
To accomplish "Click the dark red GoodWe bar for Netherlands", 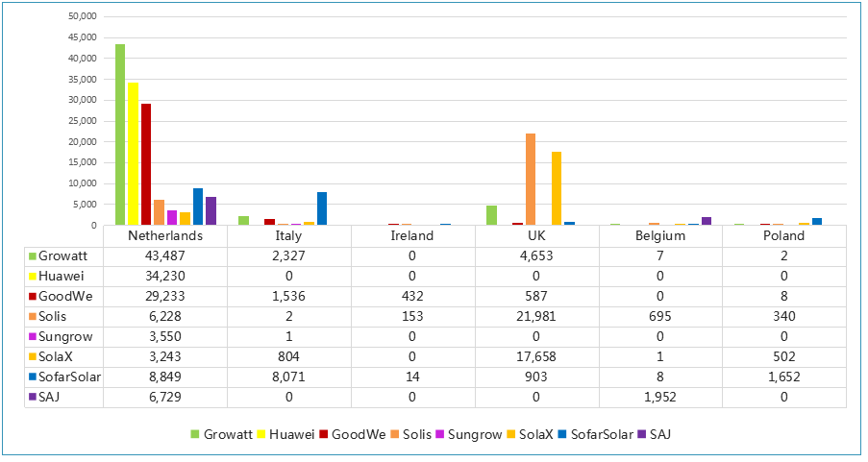I will [146, 164].
